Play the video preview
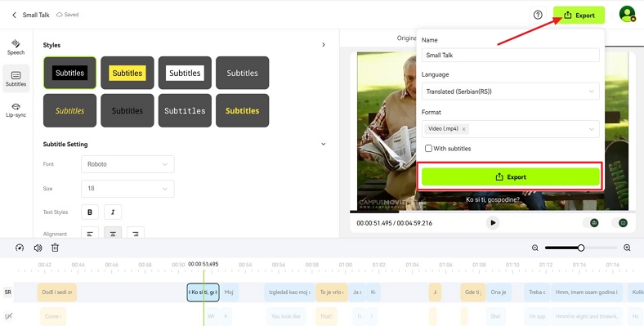Image resolution: width=644 pixels, height=326 pixels. pyautogui.click(x=493, y=223)
